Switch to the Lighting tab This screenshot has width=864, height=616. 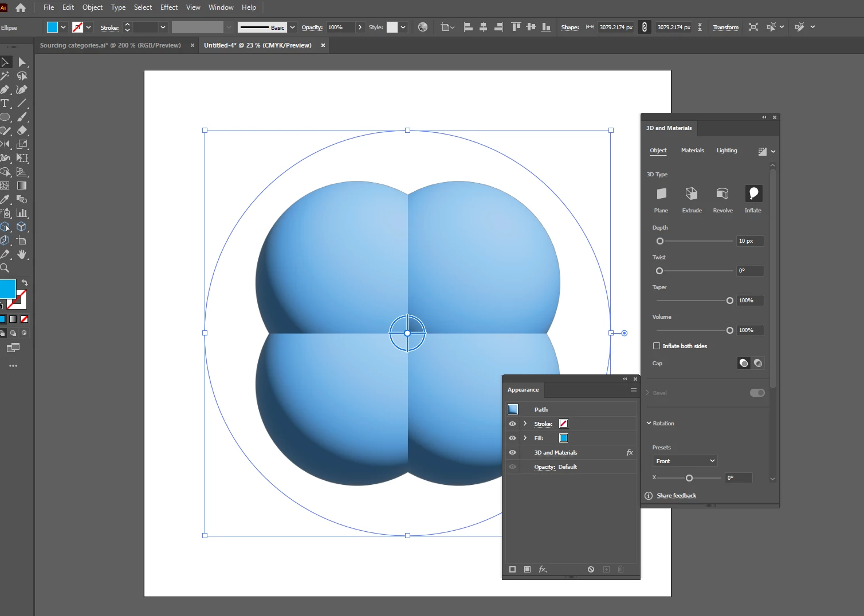726,151
